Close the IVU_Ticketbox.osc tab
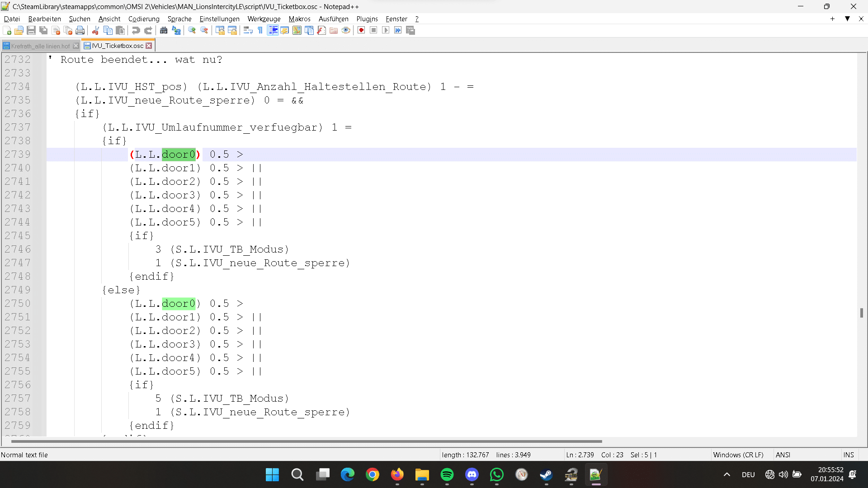Screen dimensions: 868x488 click(149, 46)
